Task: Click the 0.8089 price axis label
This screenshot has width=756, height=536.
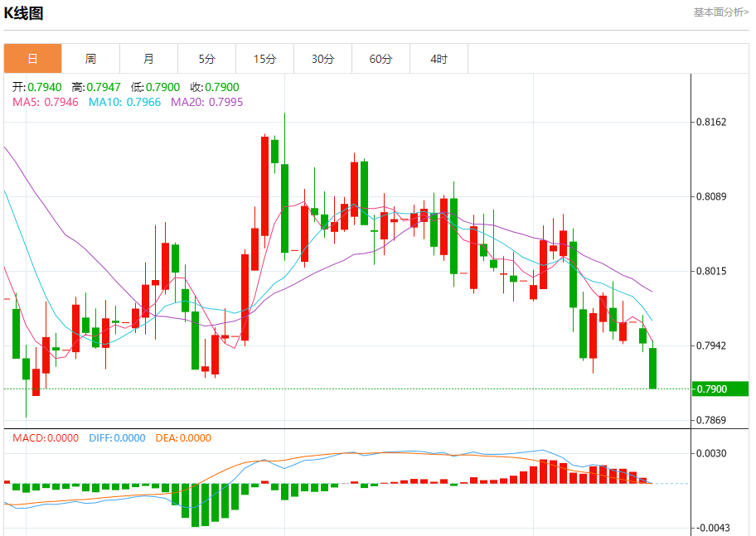Action: coord(711,196)
